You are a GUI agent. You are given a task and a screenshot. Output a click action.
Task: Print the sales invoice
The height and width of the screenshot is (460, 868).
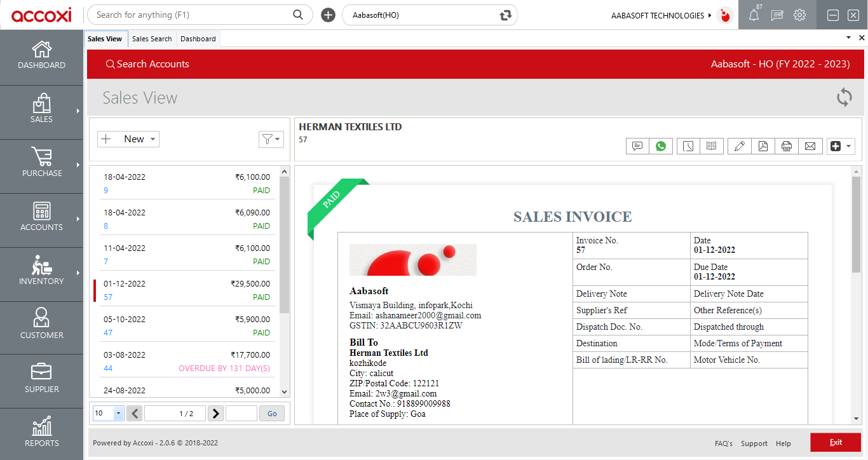787,145
